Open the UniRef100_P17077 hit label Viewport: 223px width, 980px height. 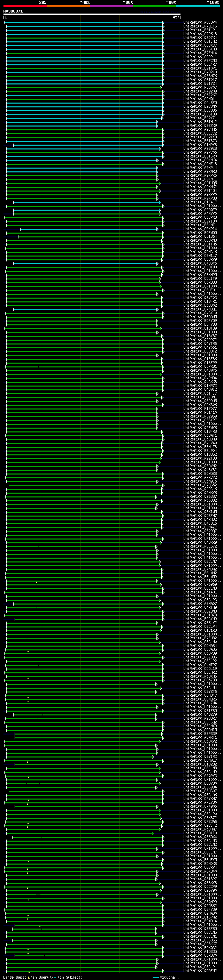tap(200, 408)
